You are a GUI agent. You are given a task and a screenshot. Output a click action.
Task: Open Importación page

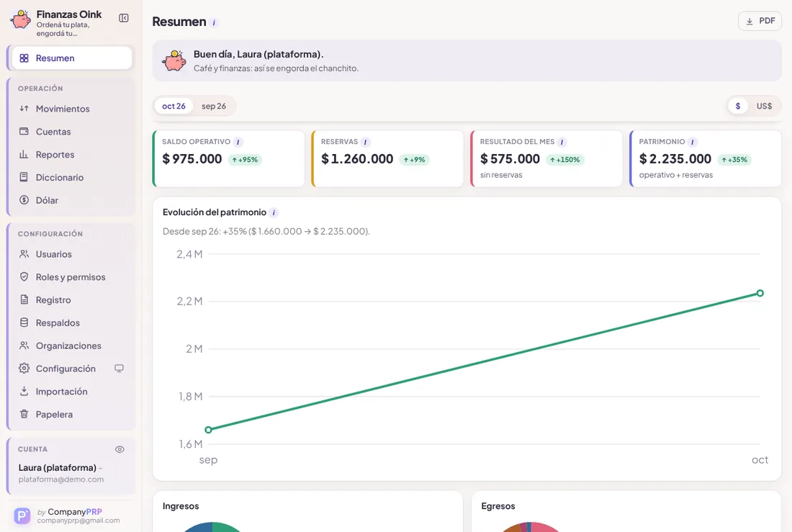click(72, 392)
